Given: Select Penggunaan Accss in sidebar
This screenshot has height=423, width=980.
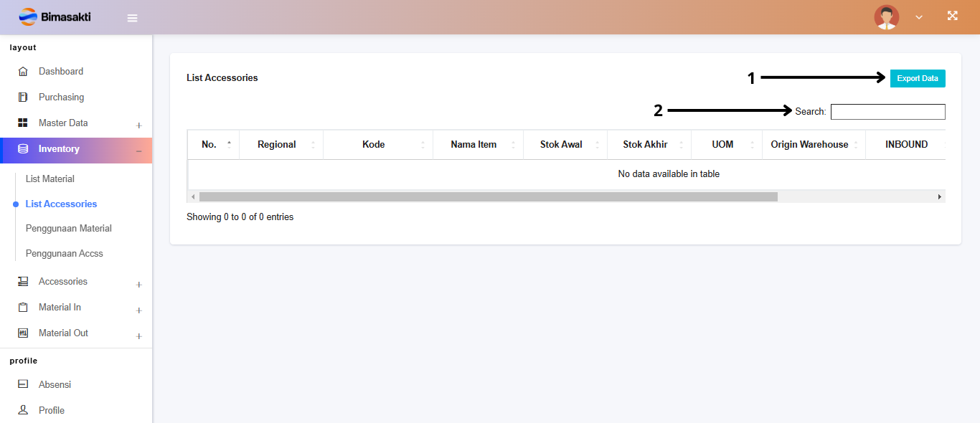Looking at the screenshot, I should 65,254.
